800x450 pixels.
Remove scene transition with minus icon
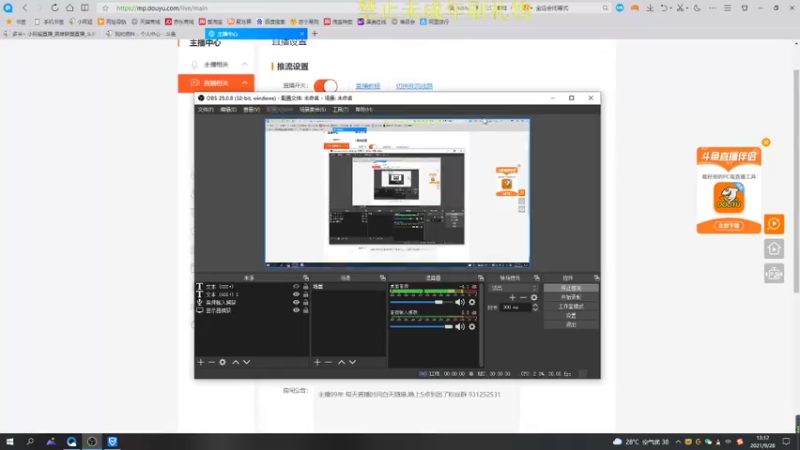(523, 297)
